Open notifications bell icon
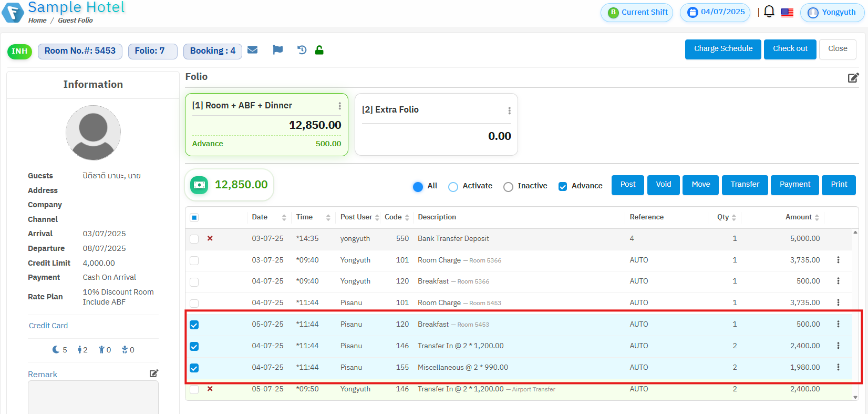 pyautogui.click(x=769, y=12)
